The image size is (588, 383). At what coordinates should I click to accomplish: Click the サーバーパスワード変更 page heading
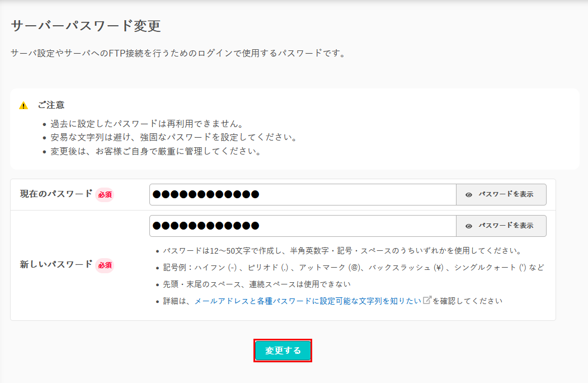pyautogui.click(x=86, y=26)
